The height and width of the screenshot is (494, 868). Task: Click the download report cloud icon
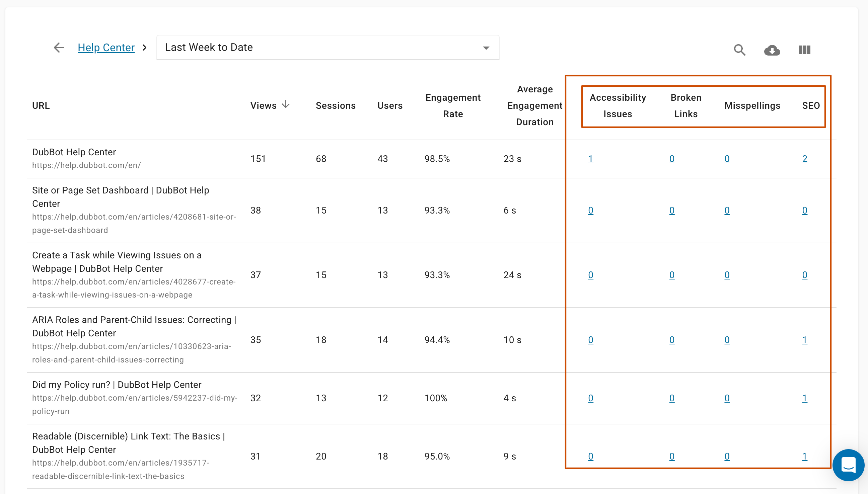[772, 50]
